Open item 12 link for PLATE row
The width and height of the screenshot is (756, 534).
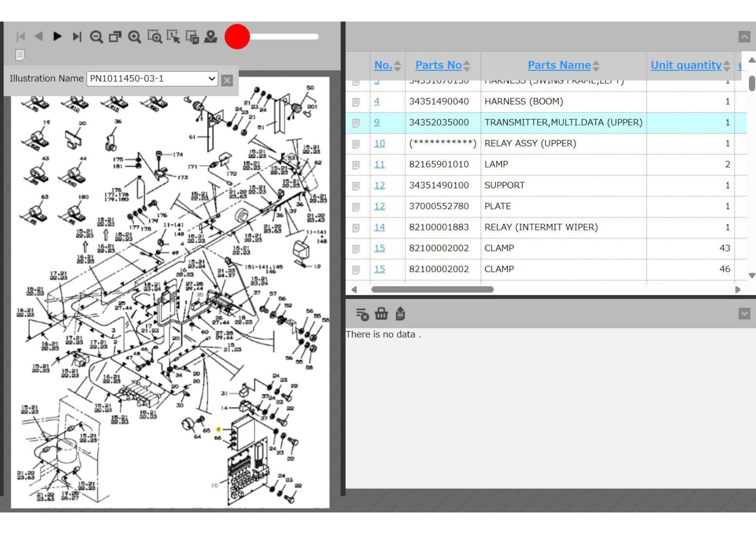click(380, 206)
